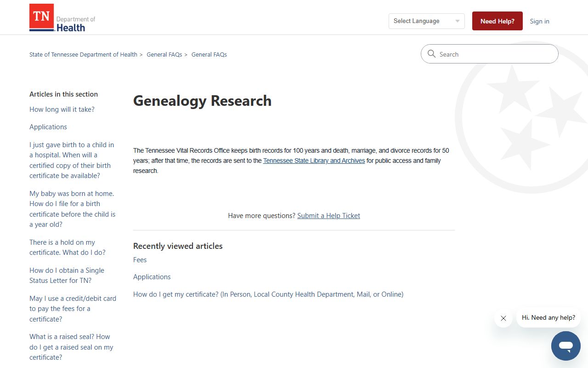Screen dimensions: 588x368
Task: Open 'How do I obtain a Single Status Letter' article
Action: (x=67, y=276)
